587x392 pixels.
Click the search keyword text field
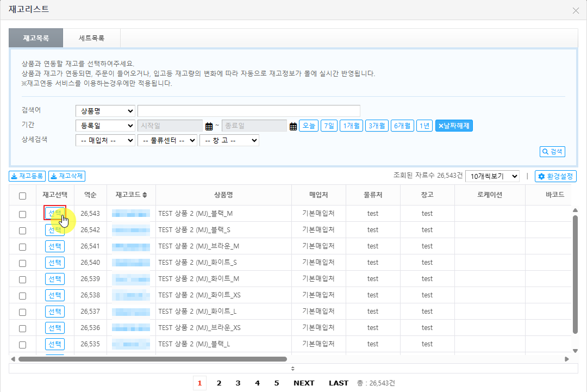248,111
